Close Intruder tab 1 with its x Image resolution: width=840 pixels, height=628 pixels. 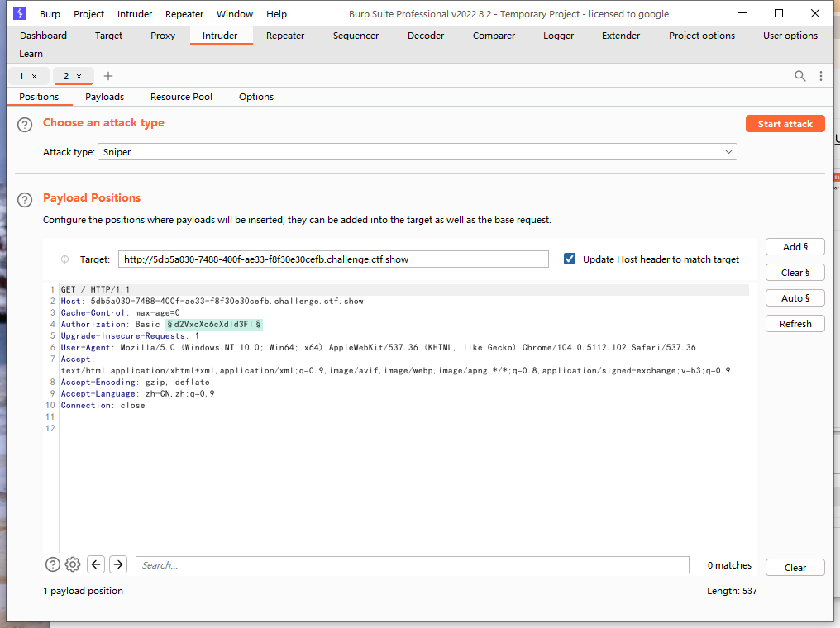(x=34, y=77)
